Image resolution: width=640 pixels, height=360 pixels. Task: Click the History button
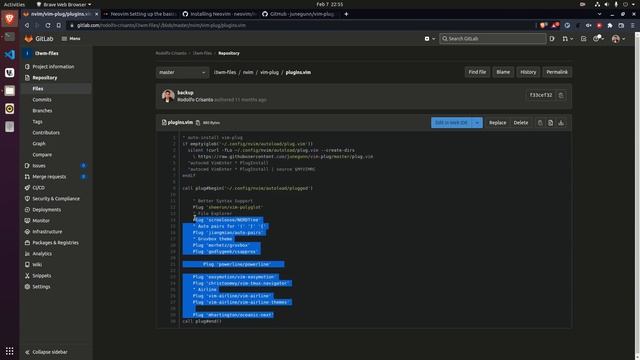(528, 72)
